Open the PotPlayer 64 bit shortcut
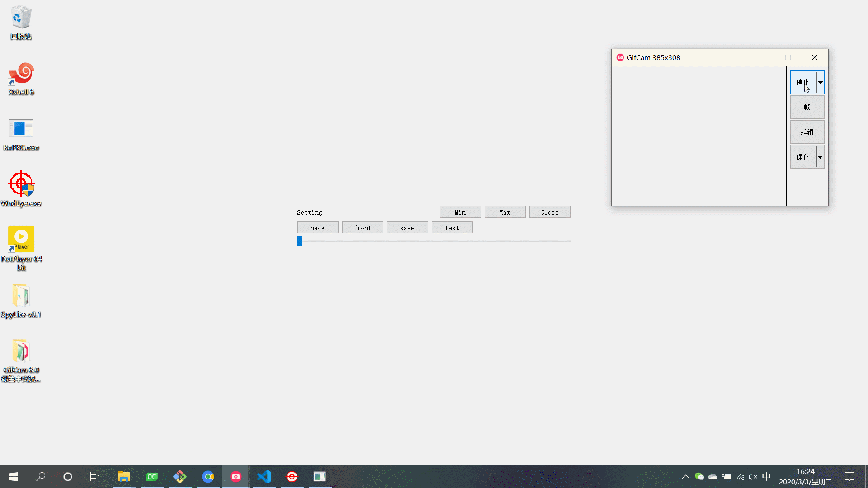Viewport: 868px width, 488px height. (x=21, y=239)
